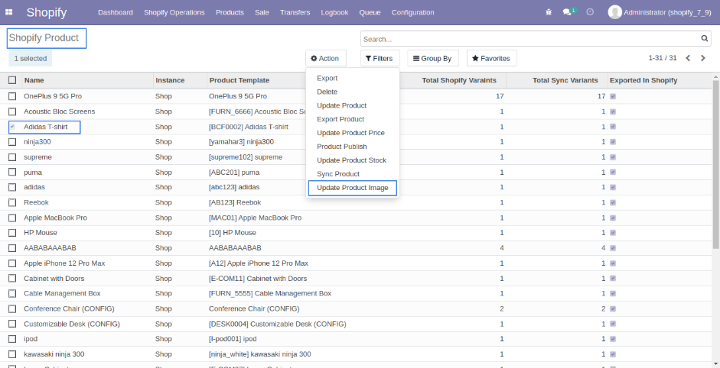Untick the Adidas T-shirt checkbox

click(12, 126)
